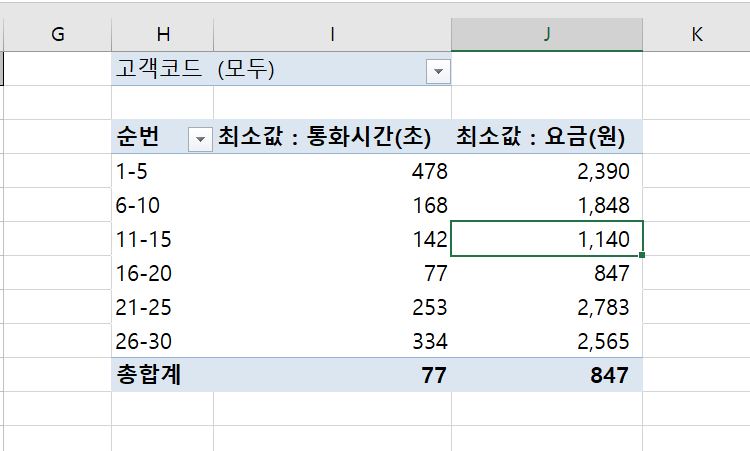
Task: Select column K header
Action: [x=696, y=34]
